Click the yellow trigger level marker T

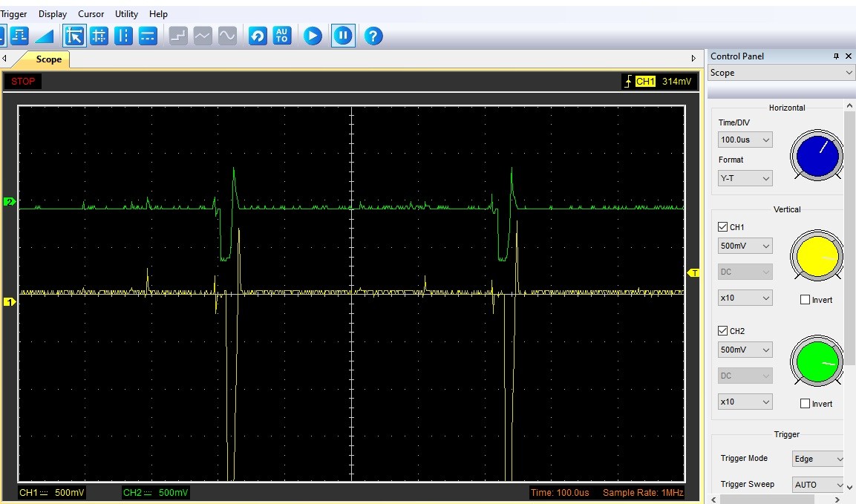tap(694, 273)
